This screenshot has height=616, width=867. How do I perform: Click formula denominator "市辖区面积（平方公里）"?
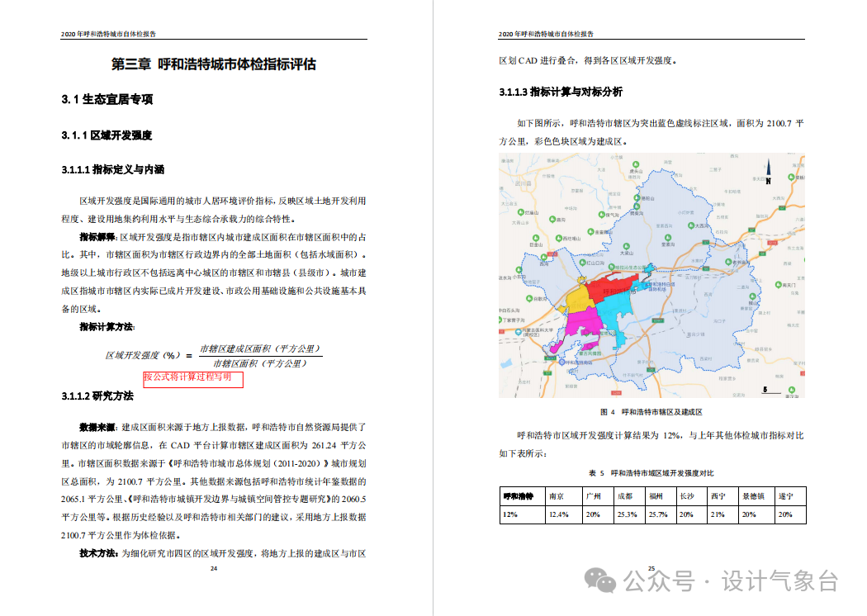pos(260,363)
